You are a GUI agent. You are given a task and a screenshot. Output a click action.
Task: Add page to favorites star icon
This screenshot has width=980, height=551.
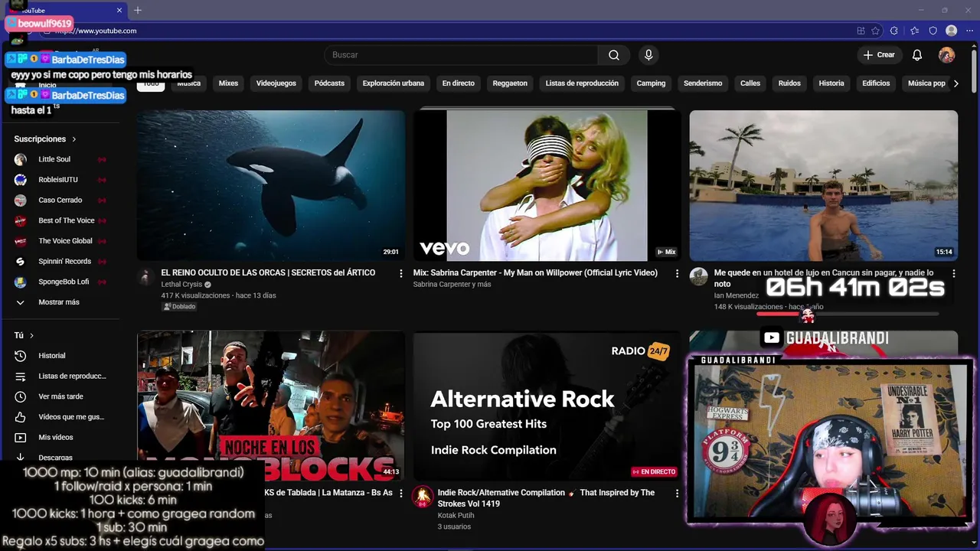(x=875, y=31)
